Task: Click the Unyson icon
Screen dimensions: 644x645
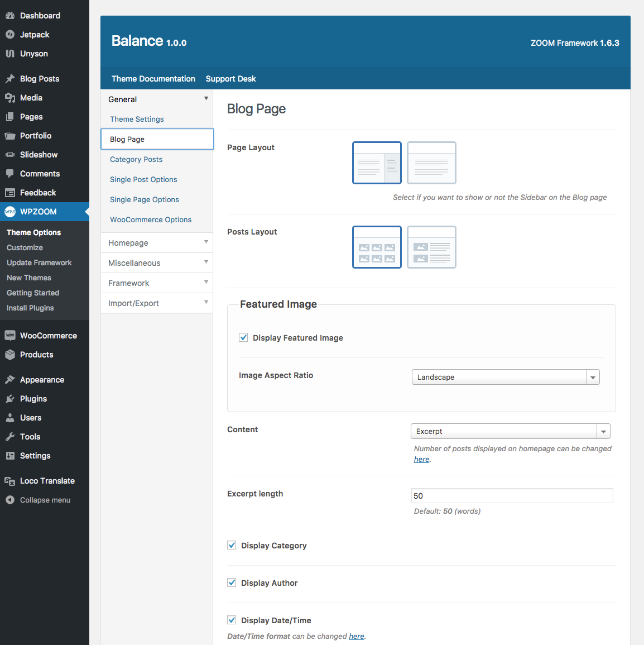Action: click(10, 54)
